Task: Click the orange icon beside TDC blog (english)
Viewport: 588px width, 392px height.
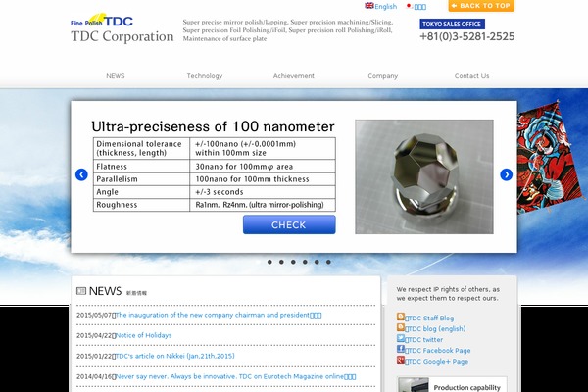Action: point(401,327)
